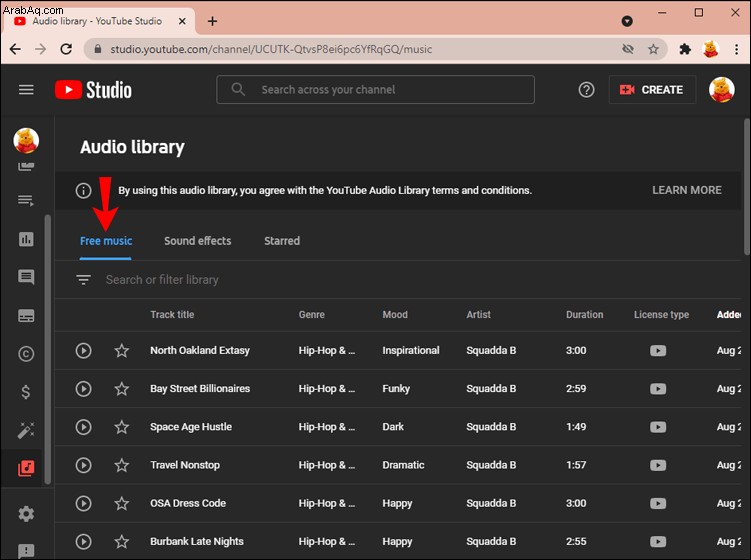Click license type icon for Bay Street Billionaires
This screenshot has height=560, width=751.
(x=658, y=389)
